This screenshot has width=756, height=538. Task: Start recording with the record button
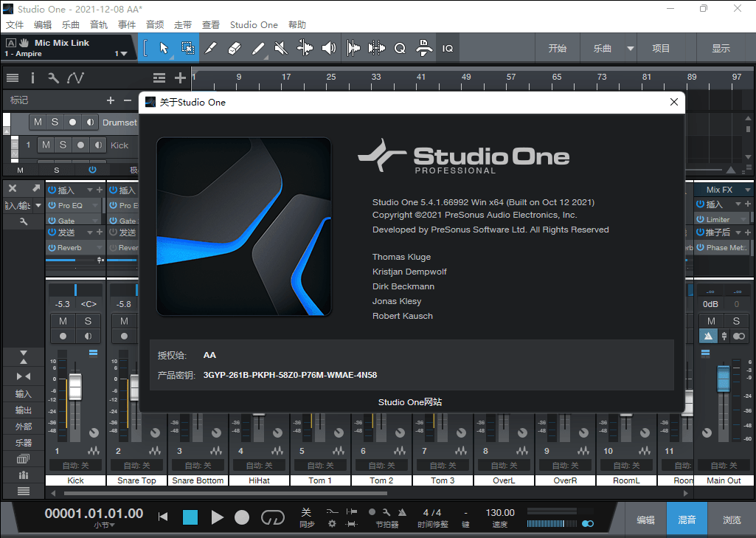pos(242,517)
